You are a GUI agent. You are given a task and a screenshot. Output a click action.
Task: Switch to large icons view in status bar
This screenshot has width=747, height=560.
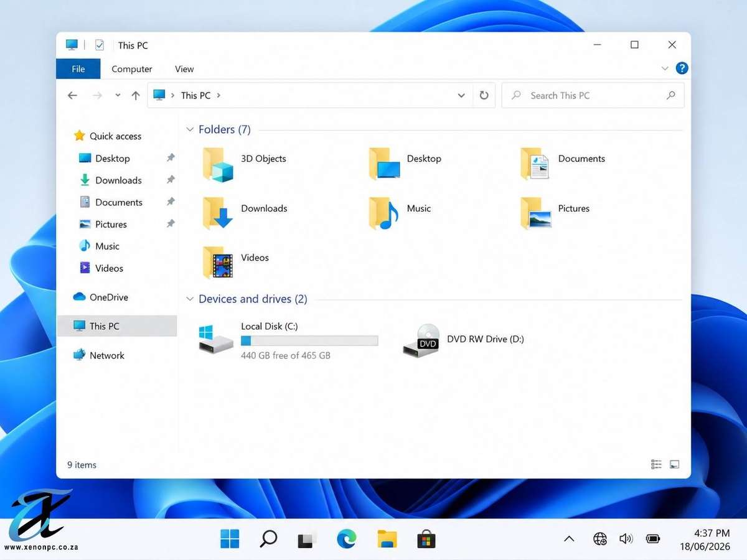674,464
